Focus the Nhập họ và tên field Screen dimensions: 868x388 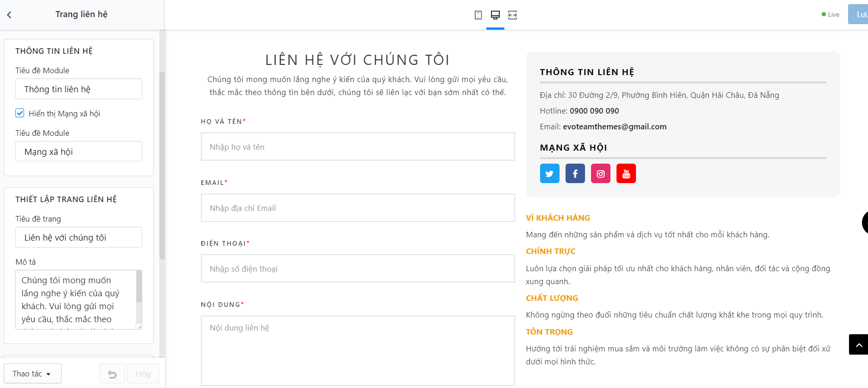point(358,146)
